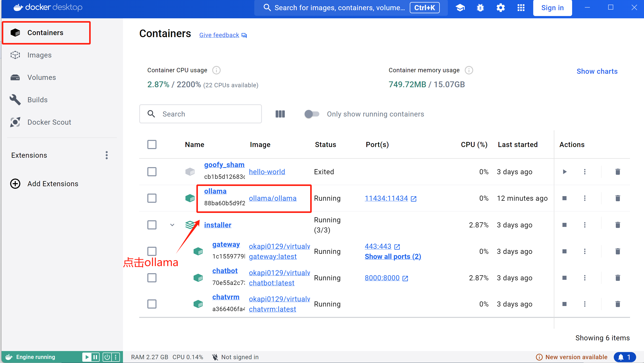Click the CPU usage info icon

(x=216, y=70)
